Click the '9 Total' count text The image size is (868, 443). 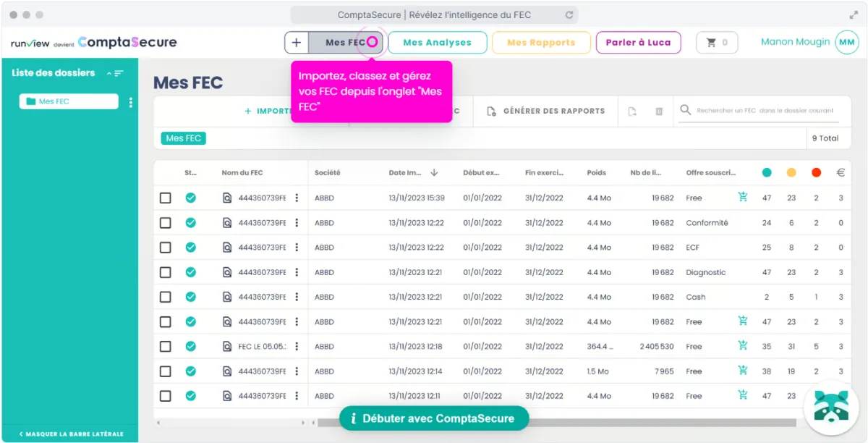coord(825,138)
